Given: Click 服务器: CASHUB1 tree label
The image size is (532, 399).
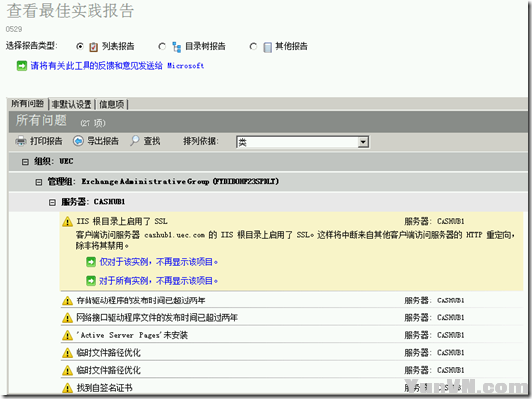Looking at the screenshot, I should pyautogui.click(x=92, y=202).
